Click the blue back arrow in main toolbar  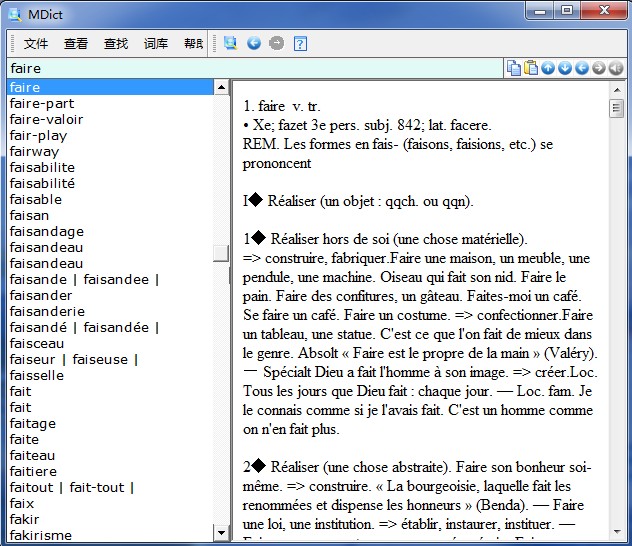pyautogui.click(x=254, y=43)
